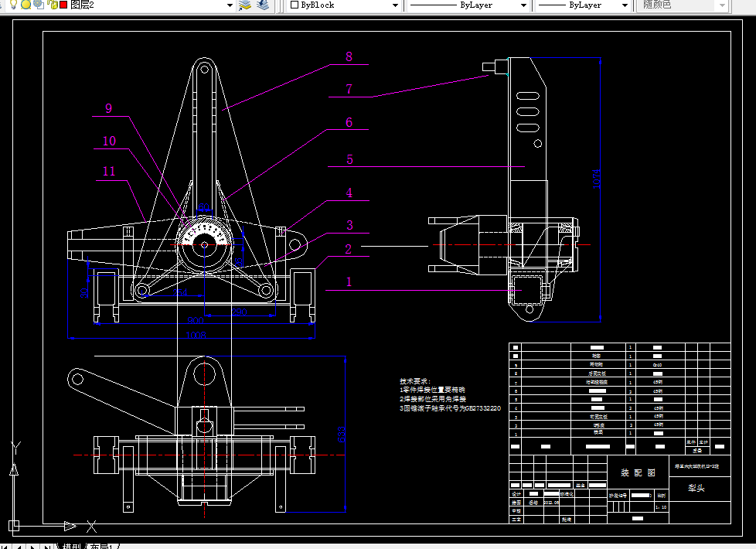Select the 900 dimension text
The image size is (756, 549).
point(196,320)
